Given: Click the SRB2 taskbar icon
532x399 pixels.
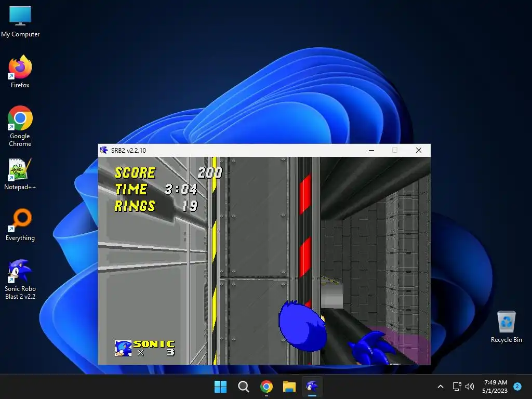Looking at the screenshot, I should 312,387.
